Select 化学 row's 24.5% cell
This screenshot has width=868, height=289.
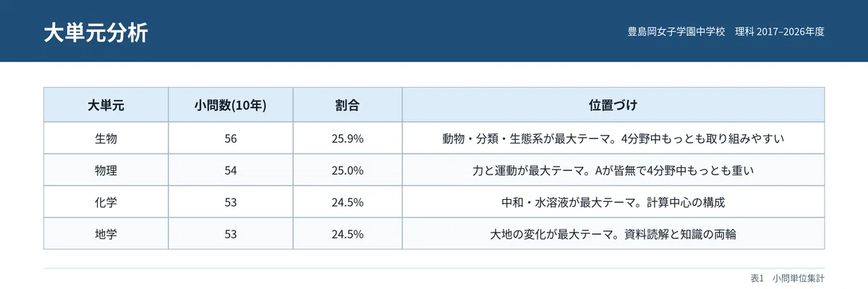pos(348,202)
